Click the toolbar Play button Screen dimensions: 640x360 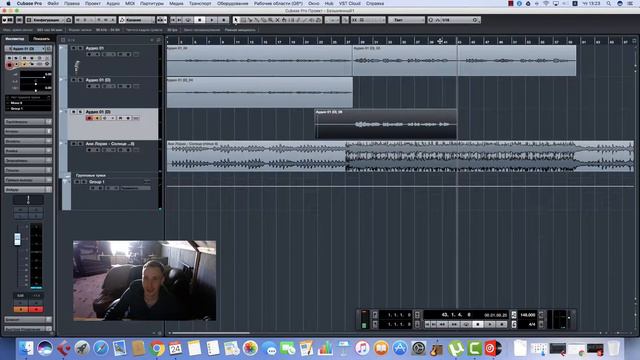click(x=212, y=20)
